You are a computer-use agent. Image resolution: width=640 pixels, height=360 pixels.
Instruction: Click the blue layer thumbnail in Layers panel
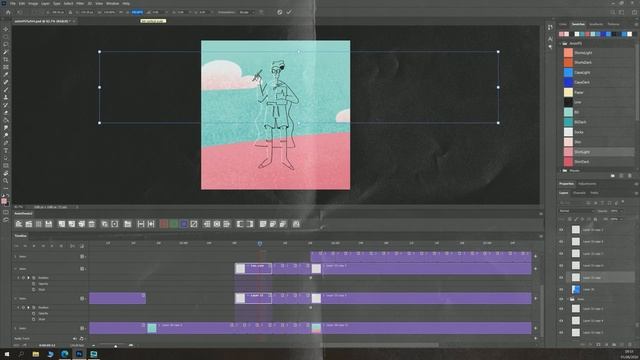576,289
